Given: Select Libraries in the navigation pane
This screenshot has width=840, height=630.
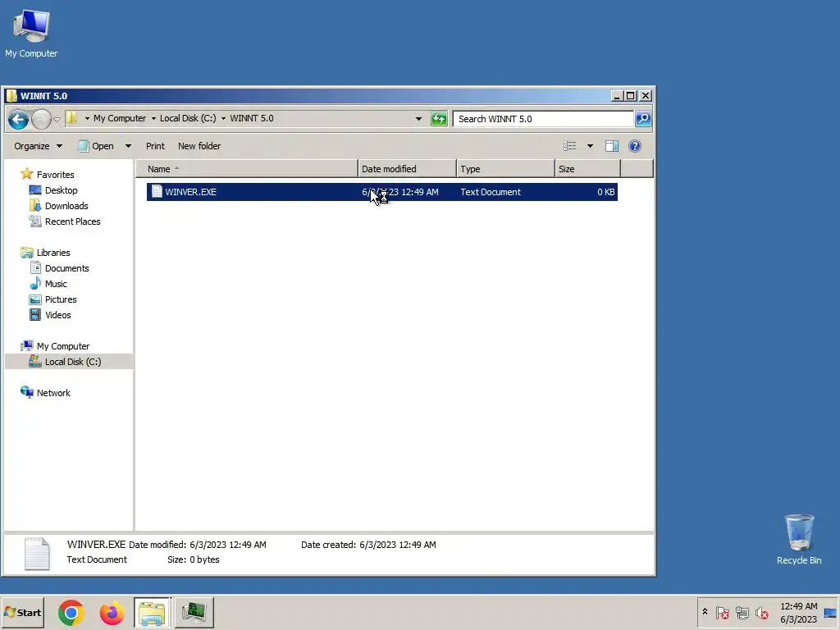Looking at the screenshot, I should point(53,253).
